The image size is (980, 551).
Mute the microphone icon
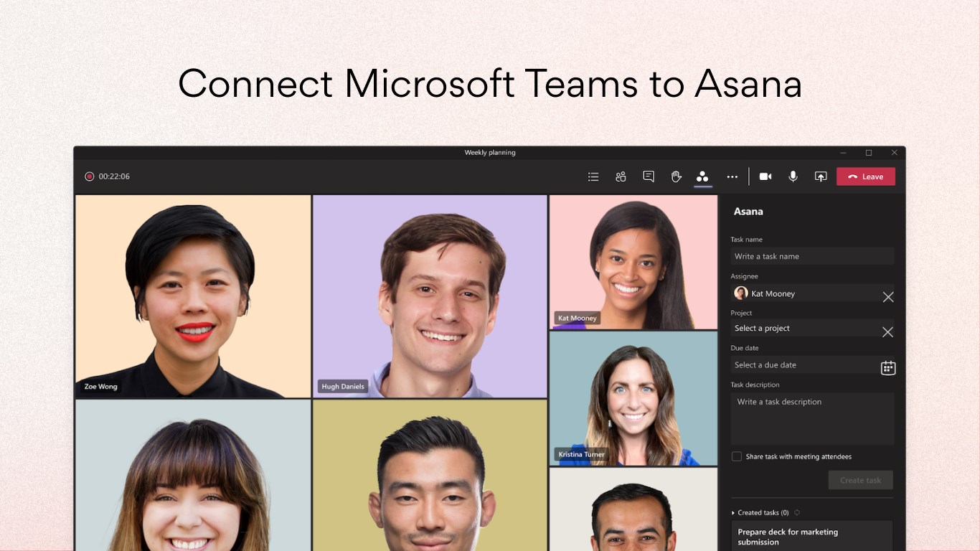793,176
